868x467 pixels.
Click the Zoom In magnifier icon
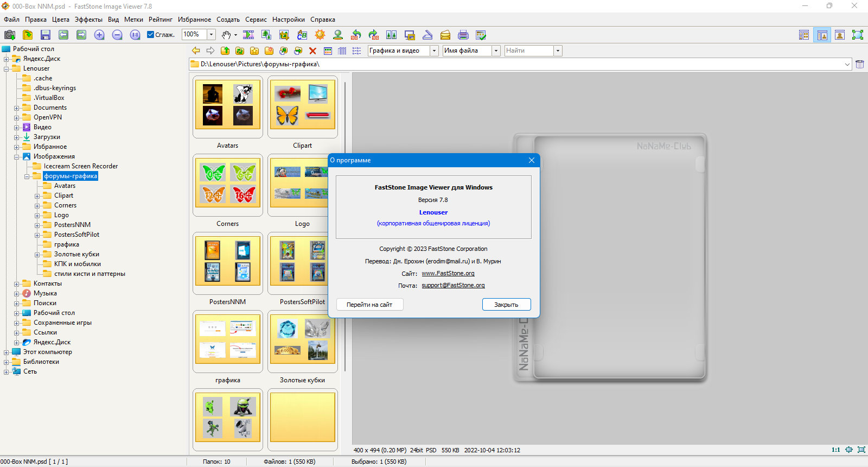point(99,35)
